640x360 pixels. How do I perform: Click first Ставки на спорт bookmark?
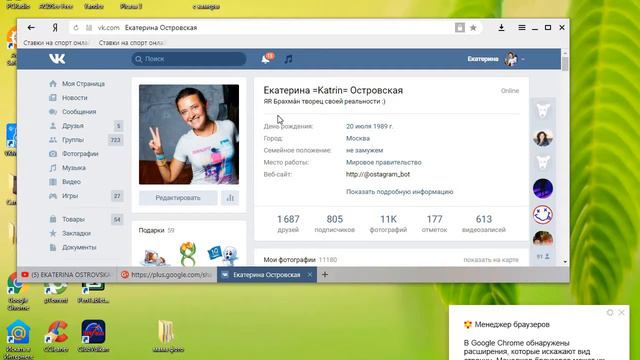click(56, 43)
